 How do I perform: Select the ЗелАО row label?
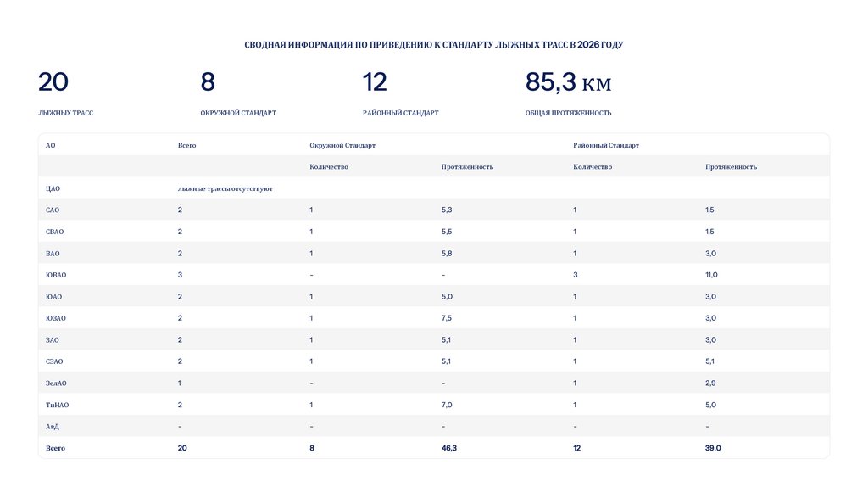[x=56, y=383]
